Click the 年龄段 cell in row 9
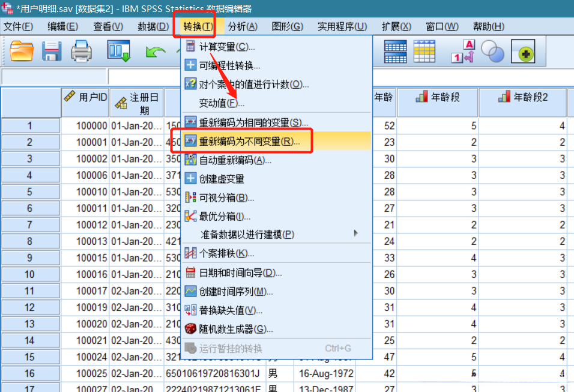The image size is (574, 392). point(438,258)
